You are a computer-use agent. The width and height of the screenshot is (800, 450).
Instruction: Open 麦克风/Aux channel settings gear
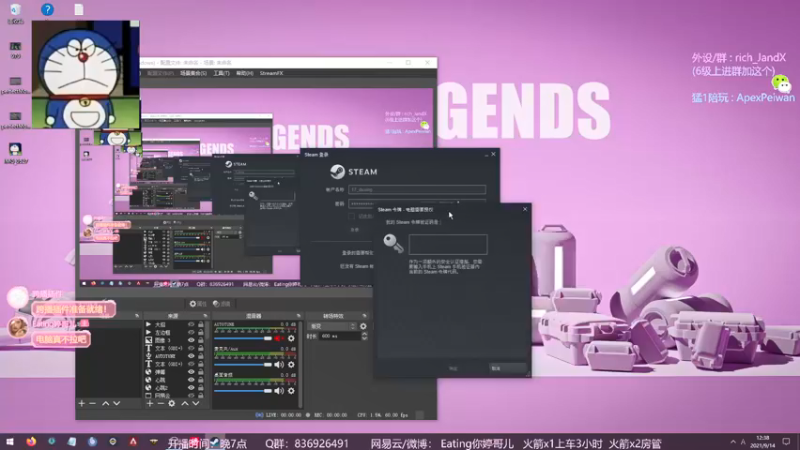tap(291, 364)
